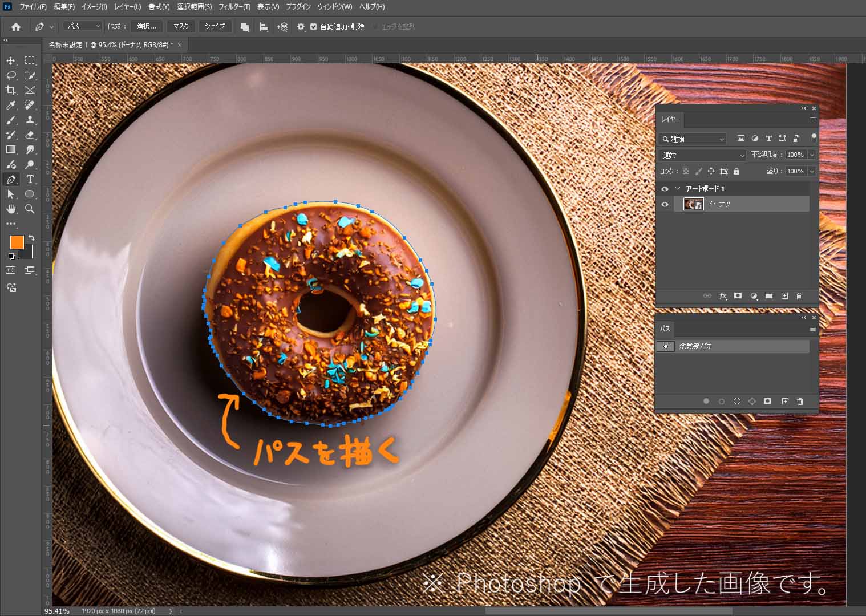Open the フィルター(T) menu
The width and height of the screenshot is (866, 616).
[x=234, y=7]
